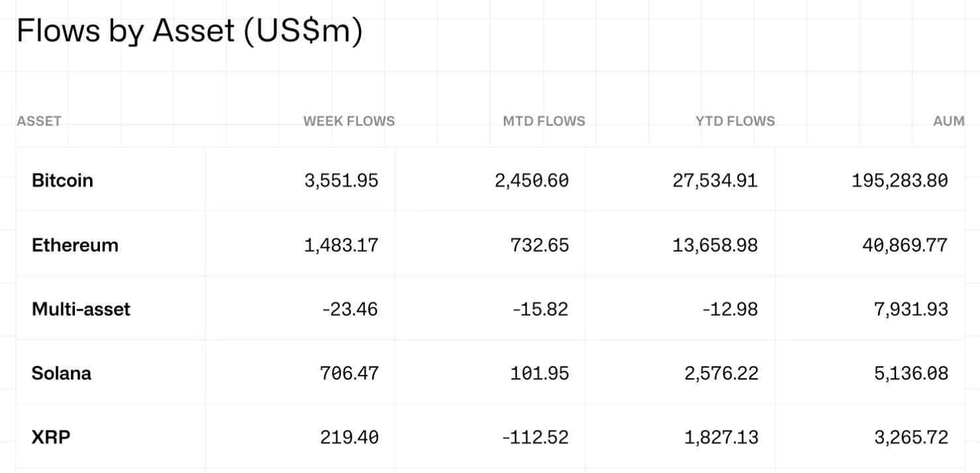Select the Ethereum row label

tap(75, 245)
